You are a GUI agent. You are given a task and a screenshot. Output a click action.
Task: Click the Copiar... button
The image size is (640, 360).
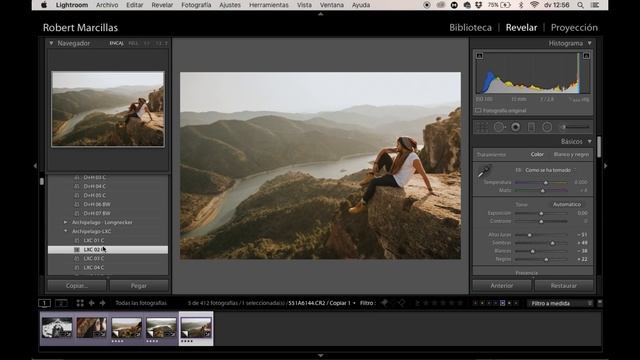[x=77, y=286]
